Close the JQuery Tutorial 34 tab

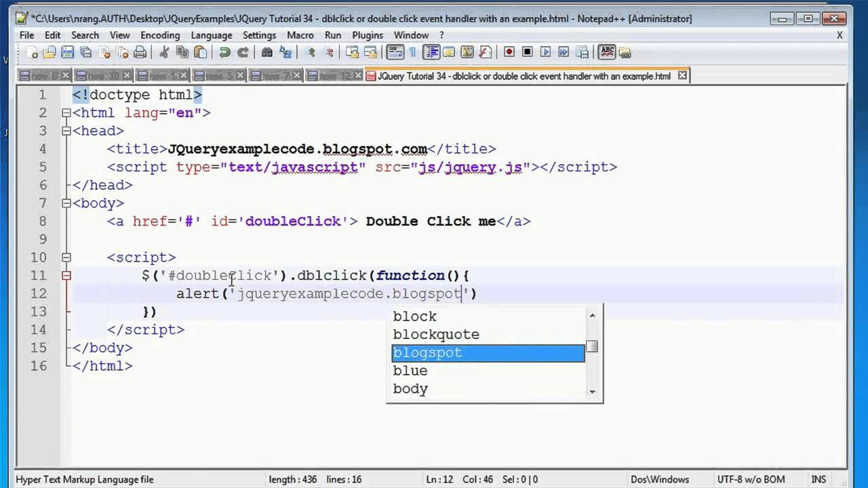682,76
